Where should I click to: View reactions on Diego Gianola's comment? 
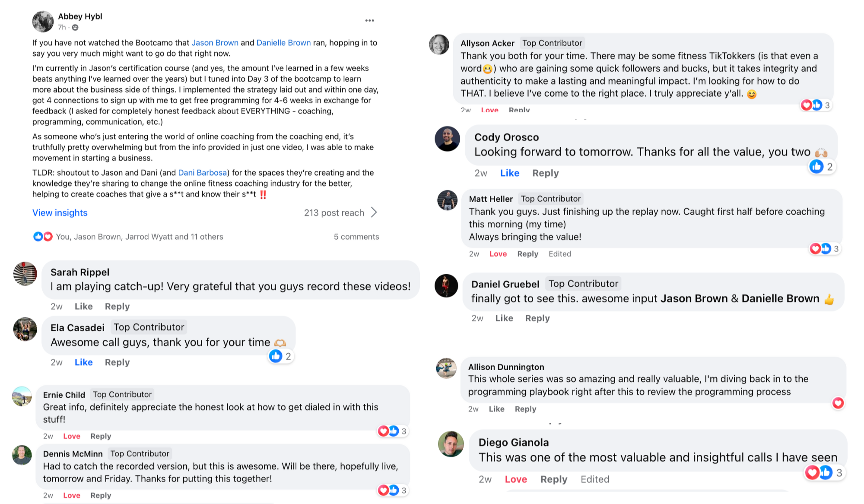(823, 472)
